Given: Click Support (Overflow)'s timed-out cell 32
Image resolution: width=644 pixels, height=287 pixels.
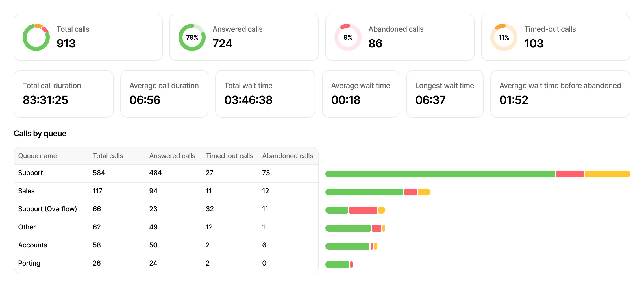Looking at the screenshot, I should (210, 209).
